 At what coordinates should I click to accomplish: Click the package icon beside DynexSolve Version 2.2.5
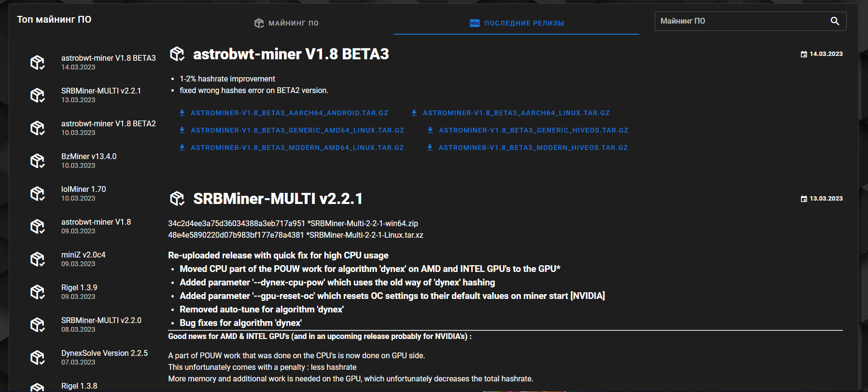(x=38, y=357)
